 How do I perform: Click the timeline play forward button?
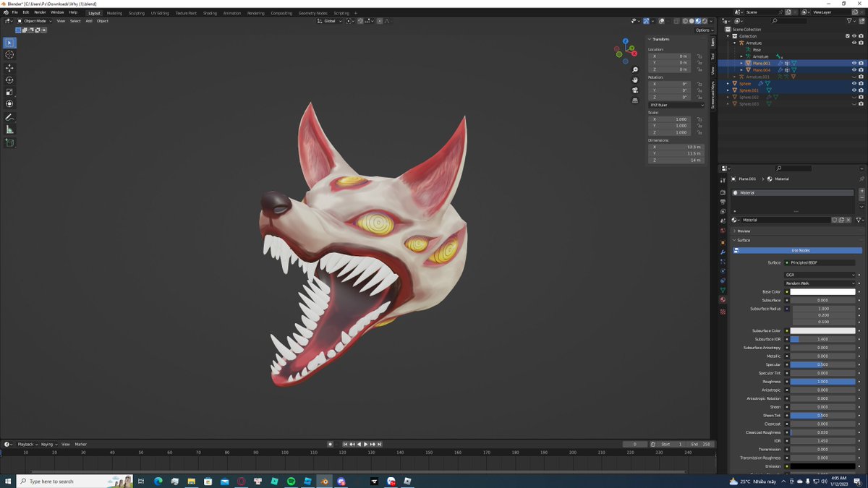(365, 444)
